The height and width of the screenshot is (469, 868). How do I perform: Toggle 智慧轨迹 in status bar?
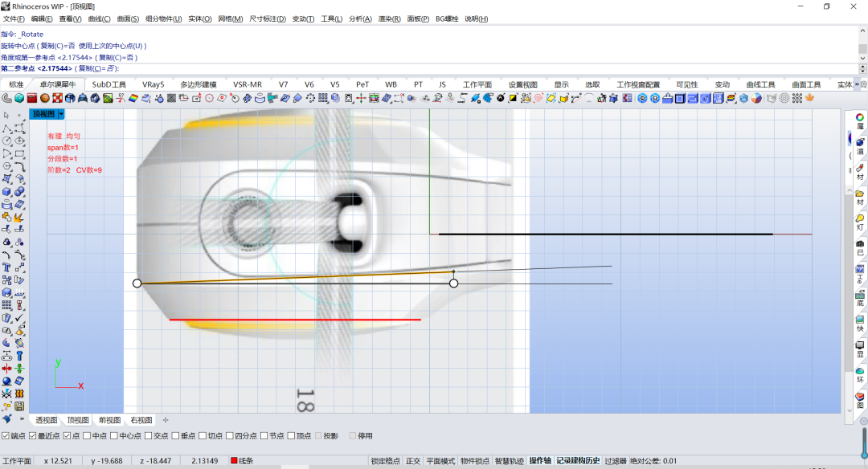tap(510, 461)
